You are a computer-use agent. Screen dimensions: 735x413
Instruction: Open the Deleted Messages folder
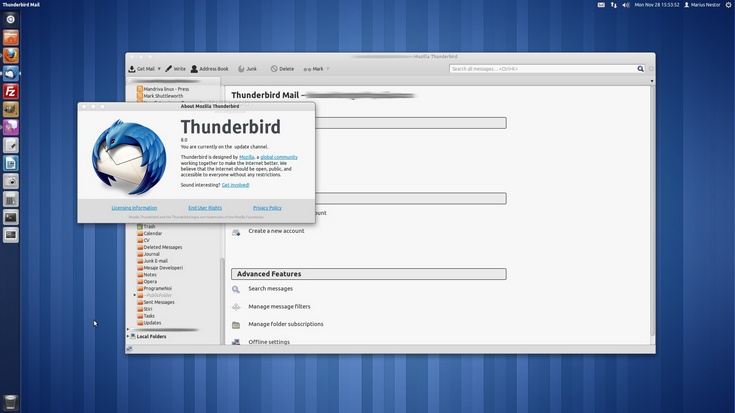pos(159,247)
